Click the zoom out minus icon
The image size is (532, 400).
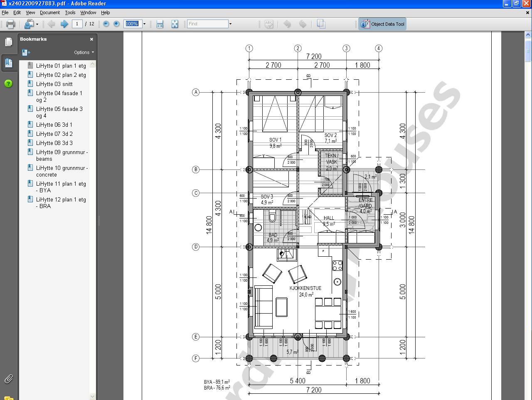tap(106, 24)
